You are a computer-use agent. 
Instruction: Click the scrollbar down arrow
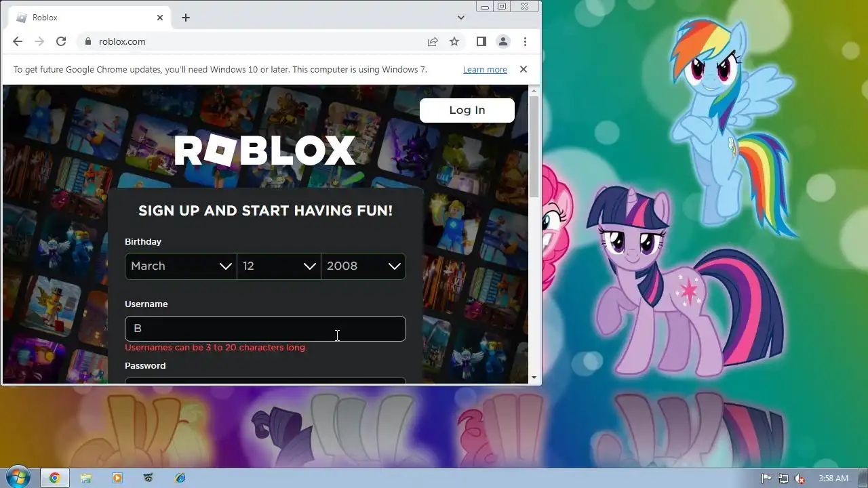tap(534, 378)
